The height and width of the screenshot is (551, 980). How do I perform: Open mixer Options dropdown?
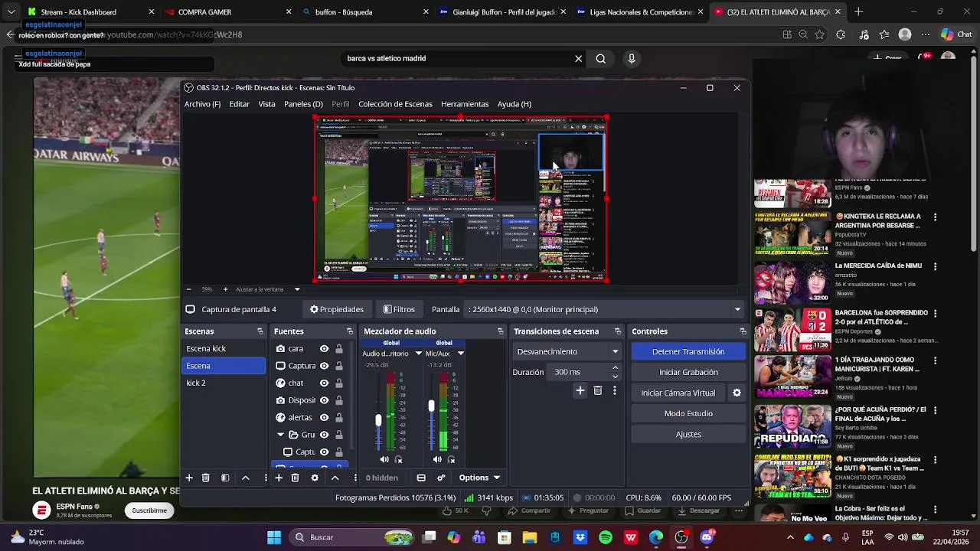pyautogui.click(x=480, y=478)
